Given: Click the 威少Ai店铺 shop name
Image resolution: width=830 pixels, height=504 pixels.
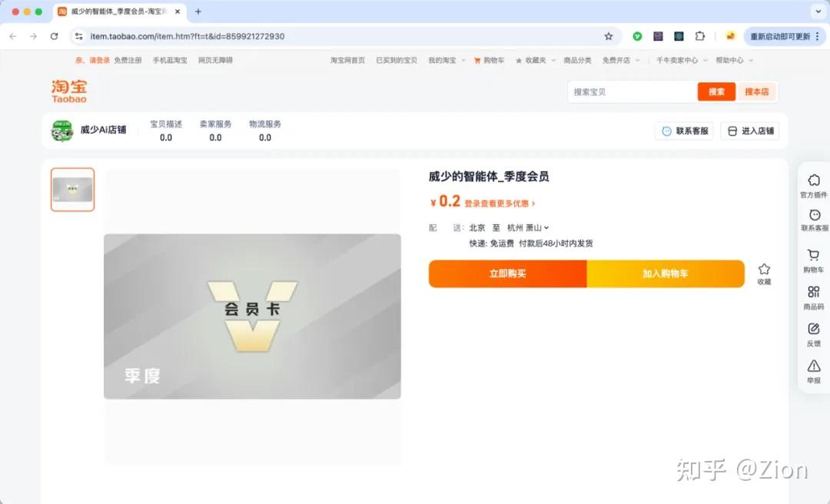Looking at the screenshot, I should click(x=103, y=130).
